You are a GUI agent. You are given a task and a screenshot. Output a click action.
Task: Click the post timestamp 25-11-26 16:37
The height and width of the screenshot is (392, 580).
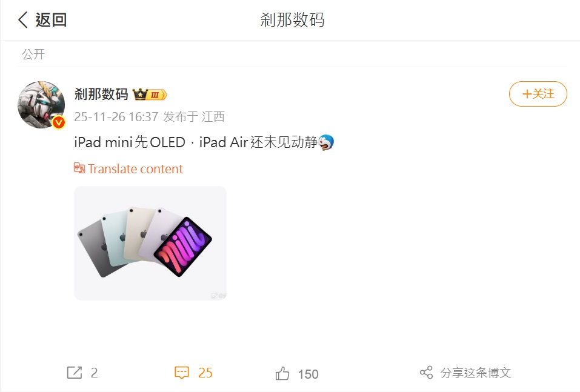116,117
